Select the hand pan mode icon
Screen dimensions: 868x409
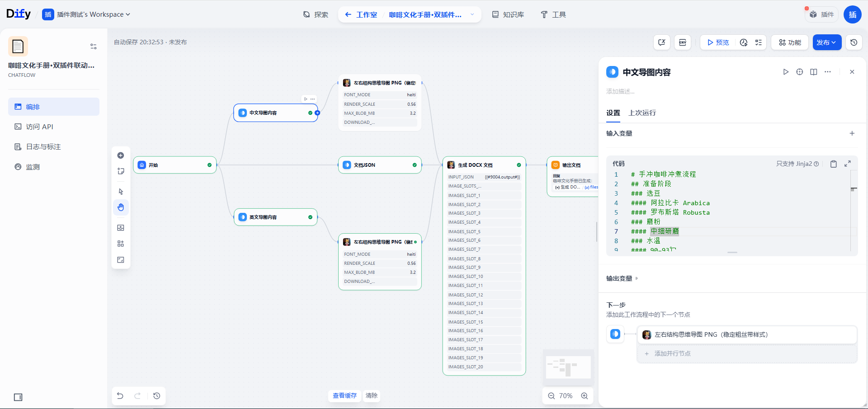pos(121,207)
